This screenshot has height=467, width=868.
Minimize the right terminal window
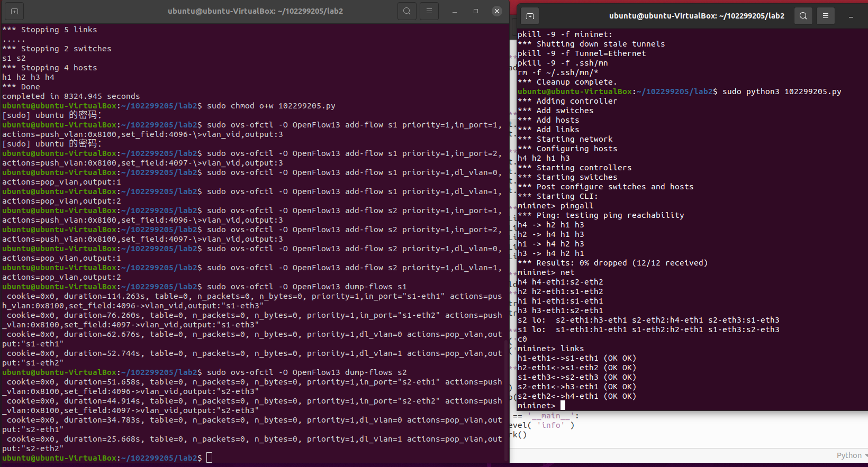(851, 16)
